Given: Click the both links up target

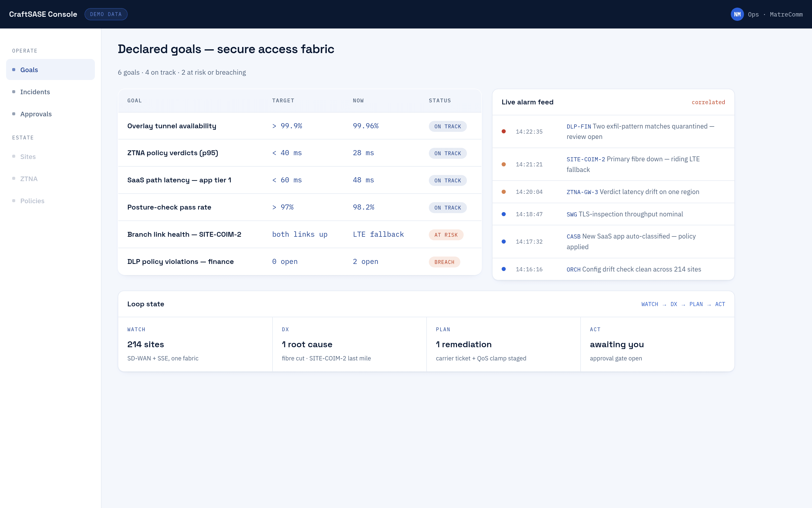Looking at the screenshot, I should coord(300,234).
